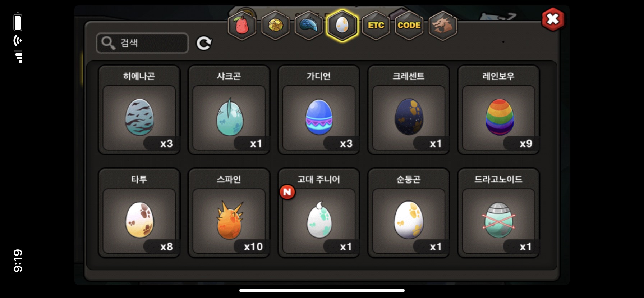Select the 크레센트 dark starry egg
This screenshot has height=298, width=644.
409,110
